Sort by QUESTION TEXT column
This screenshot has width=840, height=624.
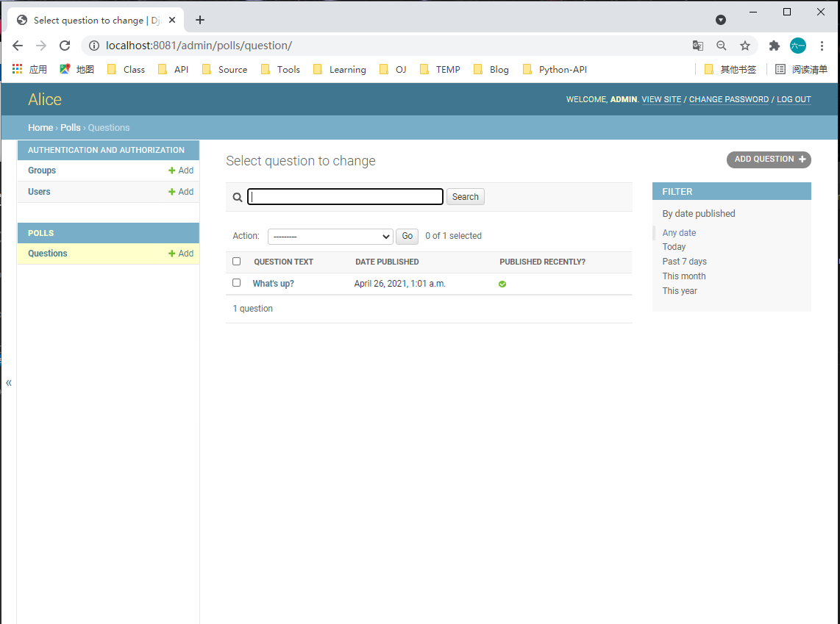(283, 262)
